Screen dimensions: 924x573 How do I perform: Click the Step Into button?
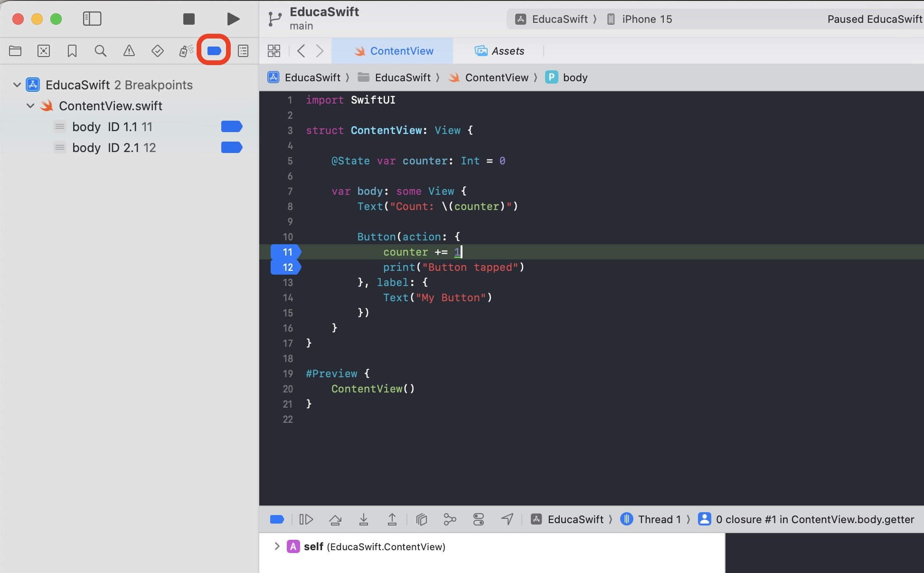(x=364, y=519)
